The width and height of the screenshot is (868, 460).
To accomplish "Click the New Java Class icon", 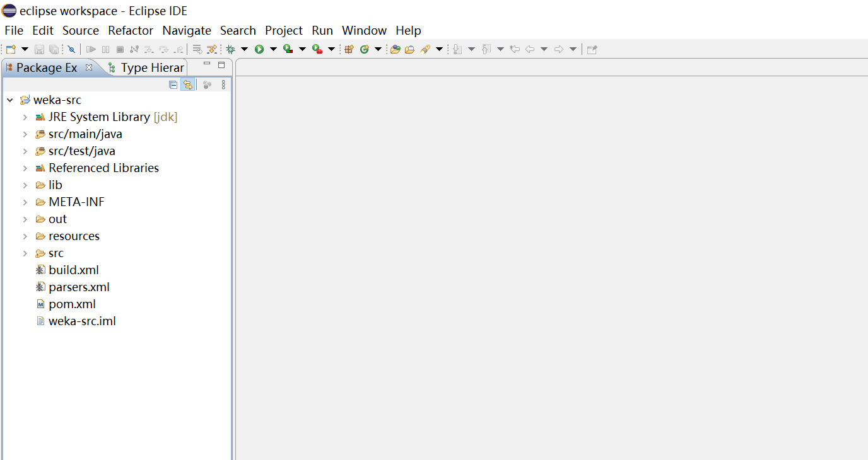I will (365, 49).
